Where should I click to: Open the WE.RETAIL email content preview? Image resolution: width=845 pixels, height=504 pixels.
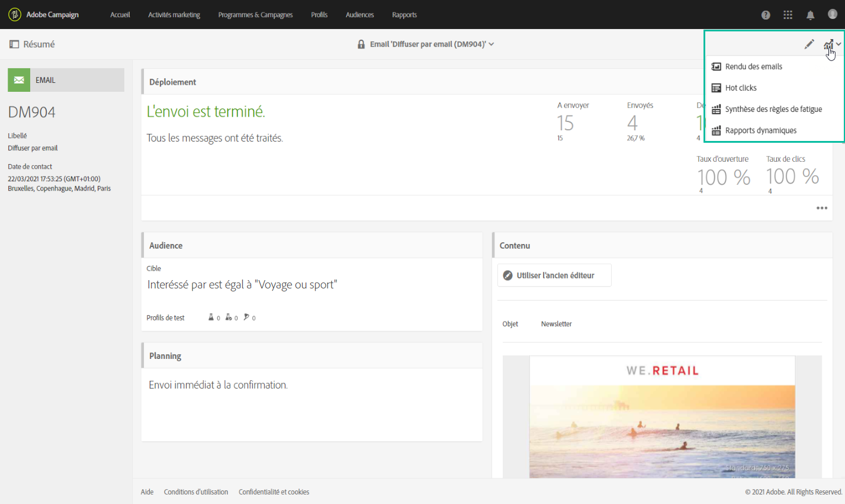point(662,417)
